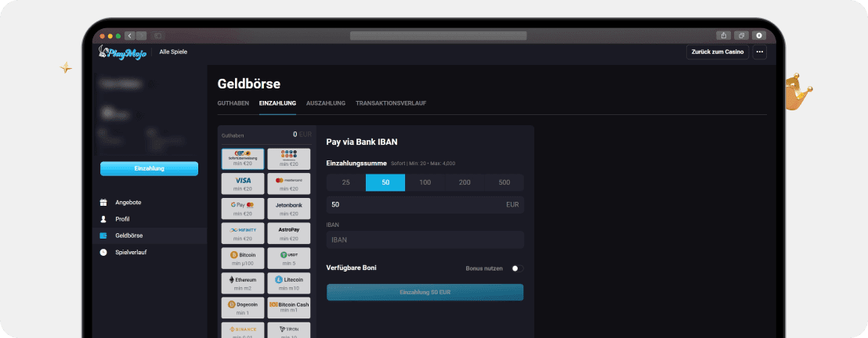Screen dimensions: 868x338
Task: Click the Pay via Bank IBAN heading
Action: pyautogui.click(x=362, y=142)
